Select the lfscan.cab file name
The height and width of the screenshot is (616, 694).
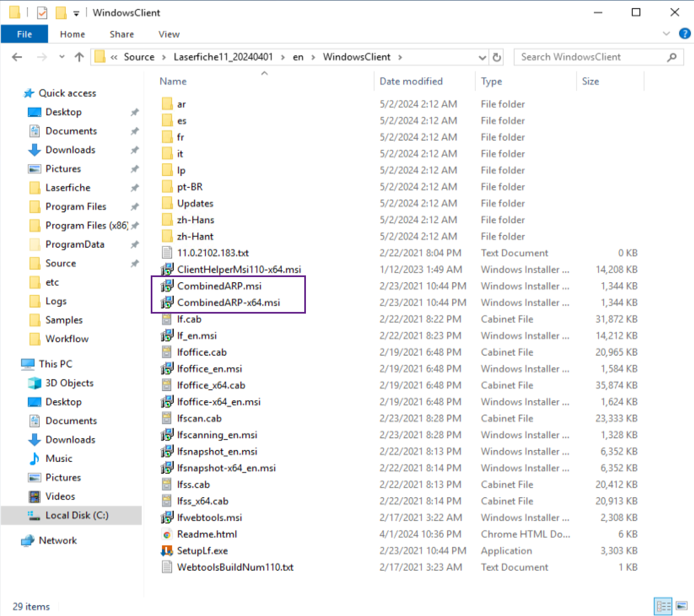click(199, 418)
